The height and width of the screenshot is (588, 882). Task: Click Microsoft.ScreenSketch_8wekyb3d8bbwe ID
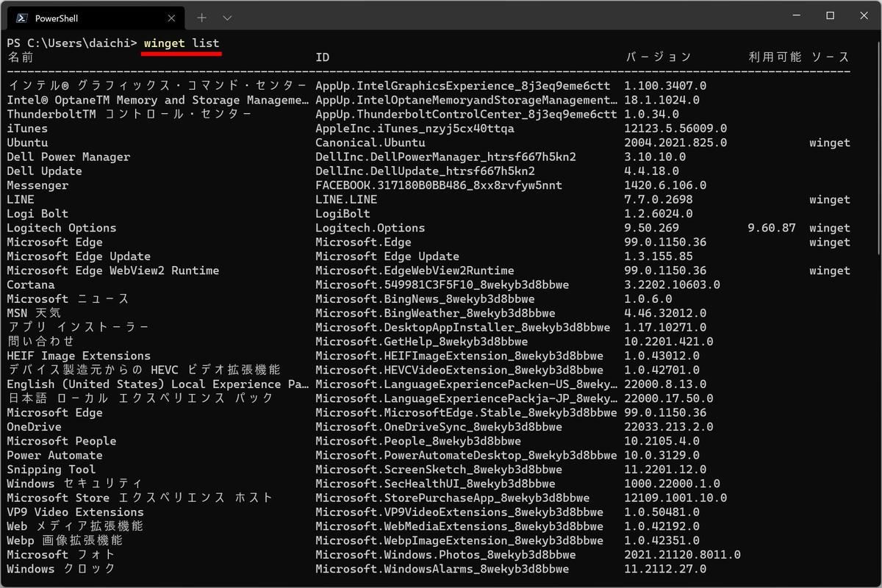pos(439,470)
